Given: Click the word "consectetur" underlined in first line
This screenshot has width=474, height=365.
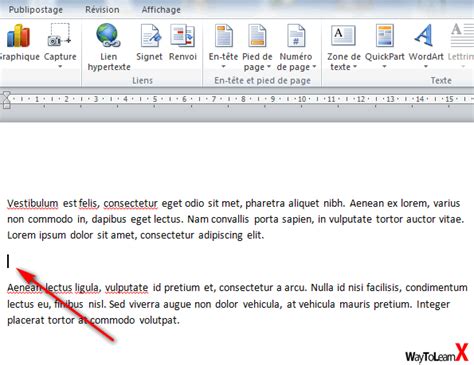Looking at the screenshot, I should 130,203.
